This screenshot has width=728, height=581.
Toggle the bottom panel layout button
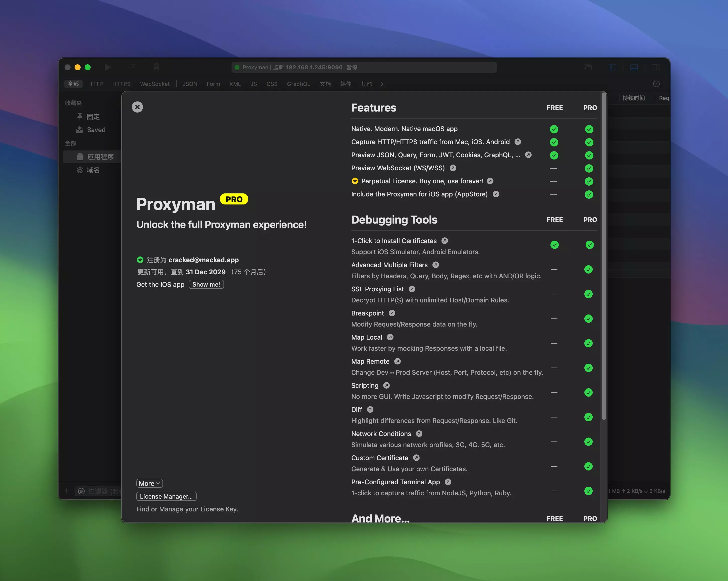click(x=634, y=67)
